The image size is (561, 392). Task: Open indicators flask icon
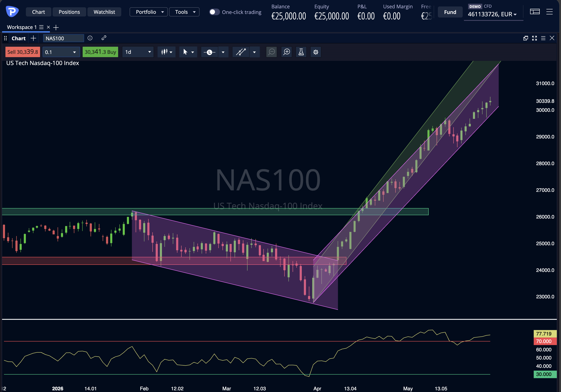tap(301, 52)
